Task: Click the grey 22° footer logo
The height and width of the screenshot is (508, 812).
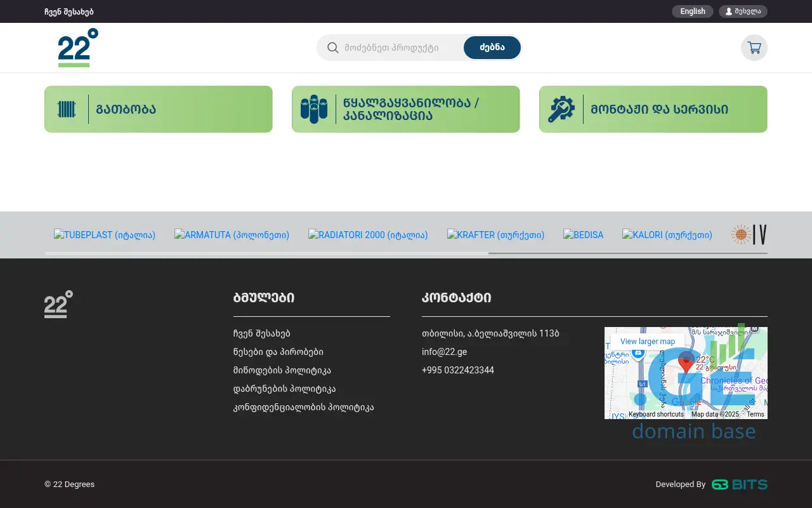Action: click(58, 305)
